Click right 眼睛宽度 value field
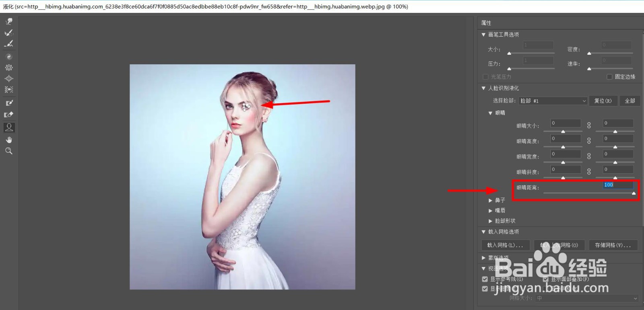Image resolution: width=644 pixels, height=310 pixels. coord(618,154)
